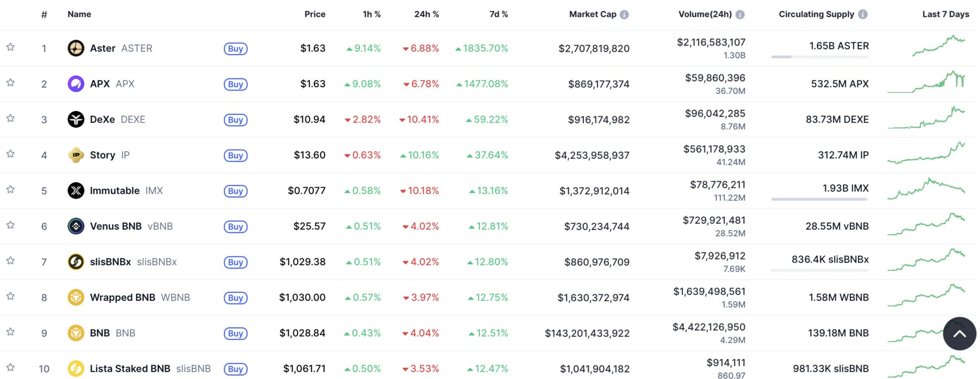
Task: Favorite Immutable with the star toggle
Action: (10, 189)
